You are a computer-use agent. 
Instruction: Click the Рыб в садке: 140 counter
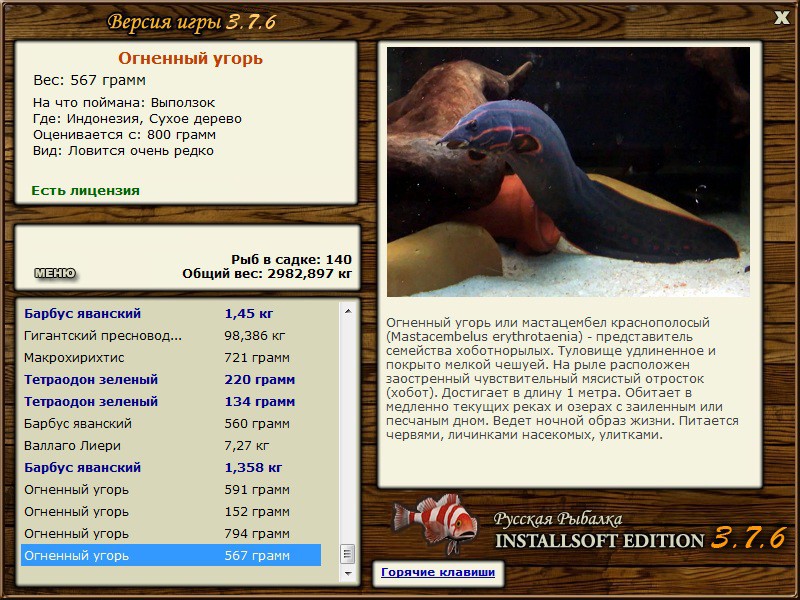click(291, 259)
